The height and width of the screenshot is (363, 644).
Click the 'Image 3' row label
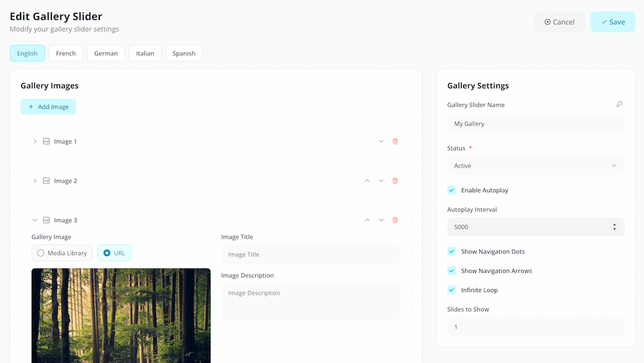[x=65, y=221]
